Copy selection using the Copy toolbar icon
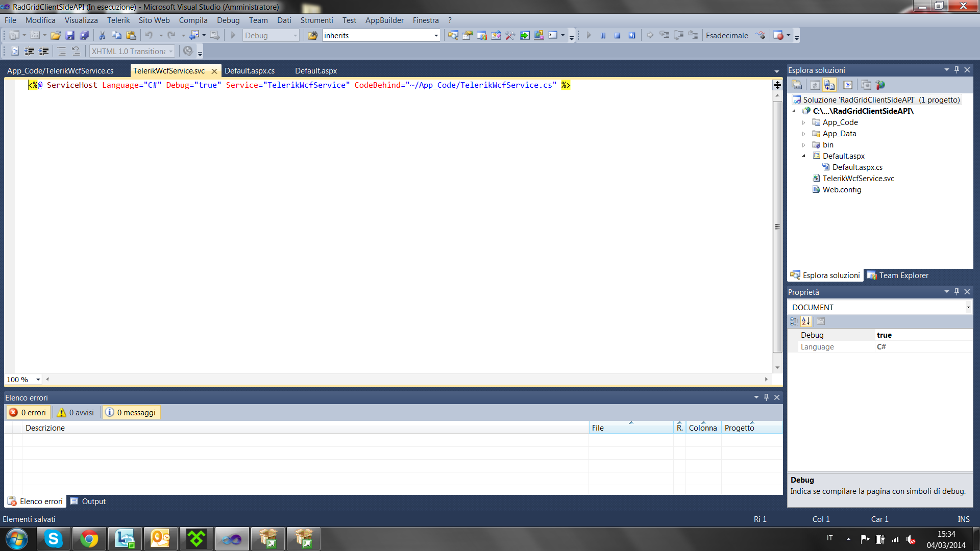Image resolution: width=980 pixels, height=551 pixels. (x=116, y=35)
